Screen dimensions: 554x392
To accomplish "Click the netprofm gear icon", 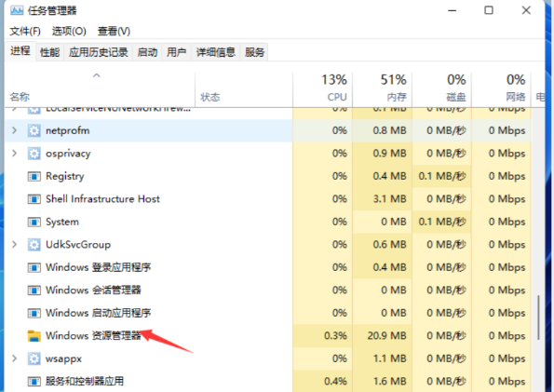I will (x=34, y=130).
